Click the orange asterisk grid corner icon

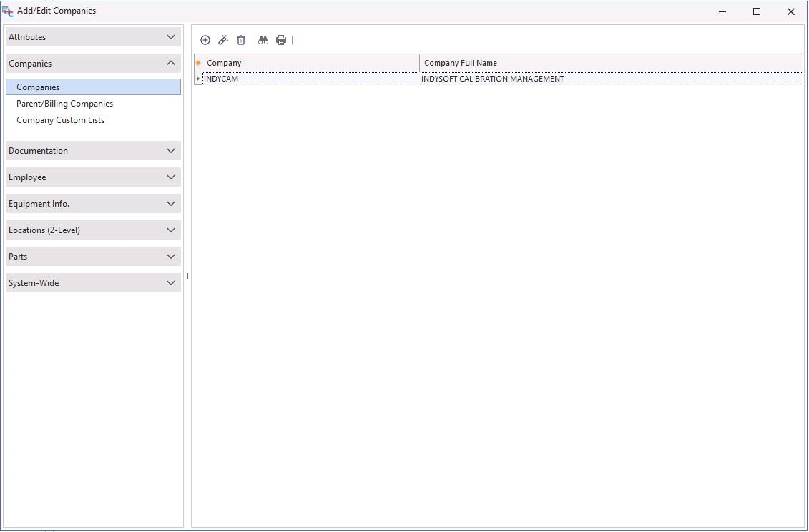tap(198, 63)
